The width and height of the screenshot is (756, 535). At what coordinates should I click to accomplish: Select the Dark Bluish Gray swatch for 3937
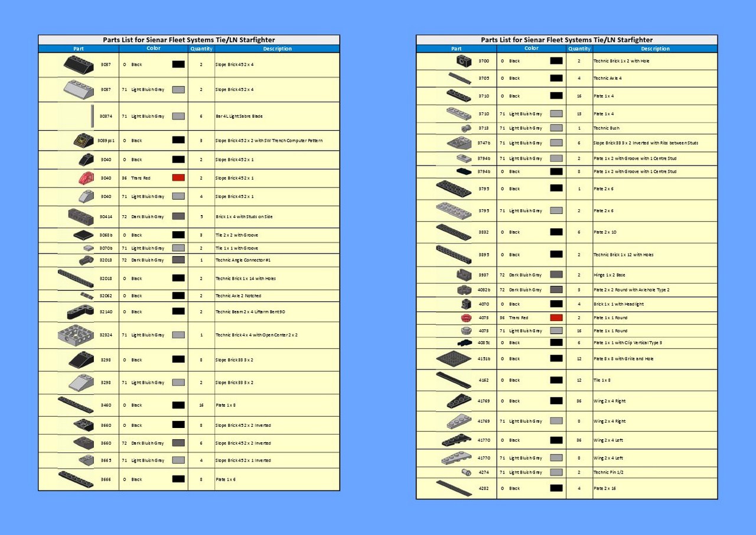point(556,275)
